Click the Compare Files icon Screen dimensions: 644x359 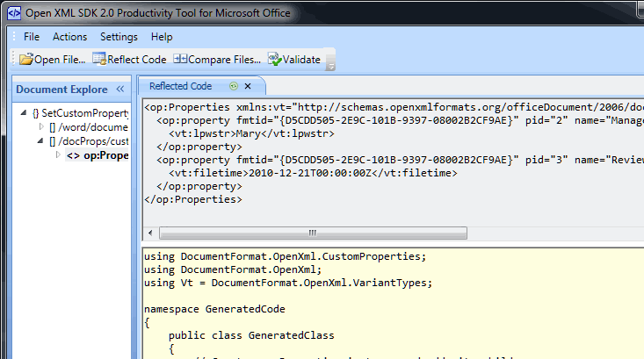click(180, 59)
